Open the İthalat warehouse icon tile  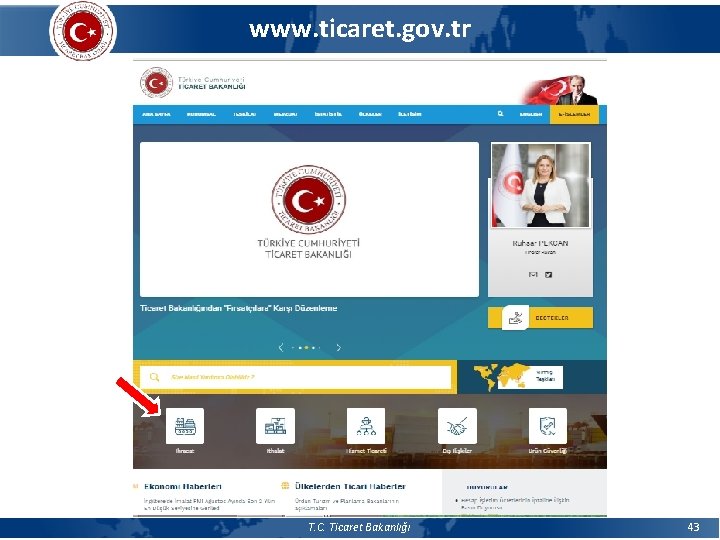(x=276, y=426)
